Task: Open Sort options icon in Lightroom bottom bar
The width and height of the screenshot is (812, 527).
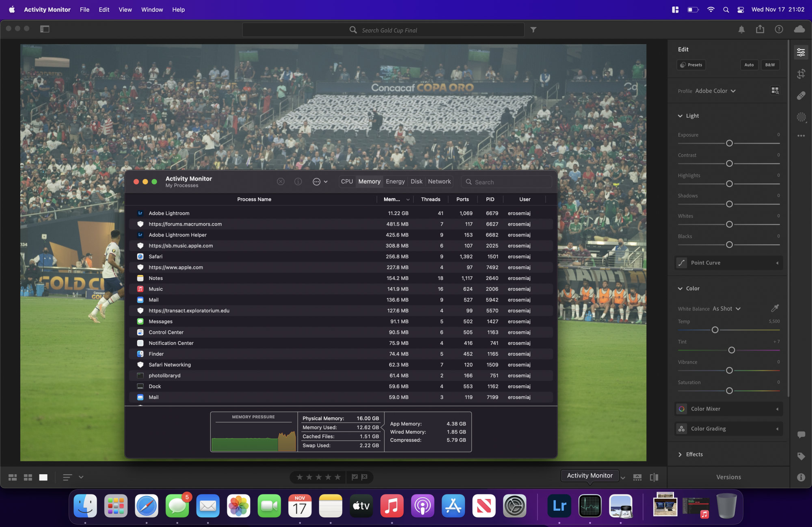Action: pyautogui.click(x=67, y=478)
